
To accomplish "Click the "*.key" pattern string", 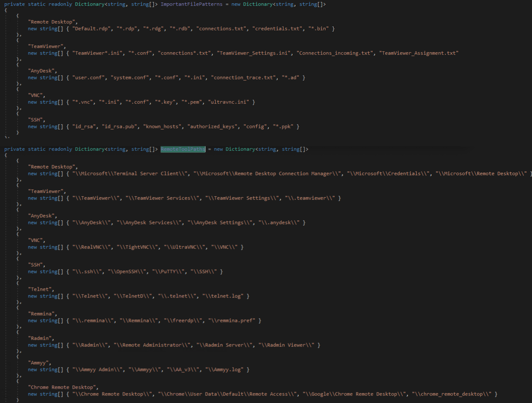I will (x=165, y=102).
